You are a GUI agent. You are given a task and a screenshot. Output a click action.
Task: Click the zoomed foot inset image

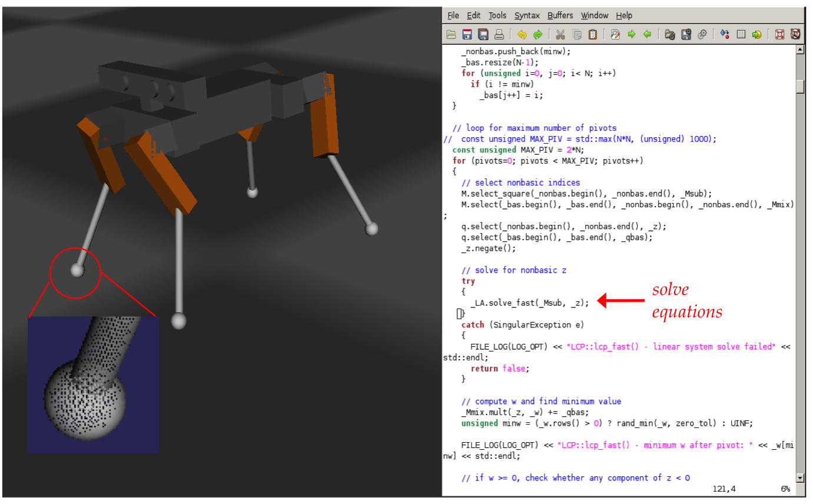click(x=93, y=385)
